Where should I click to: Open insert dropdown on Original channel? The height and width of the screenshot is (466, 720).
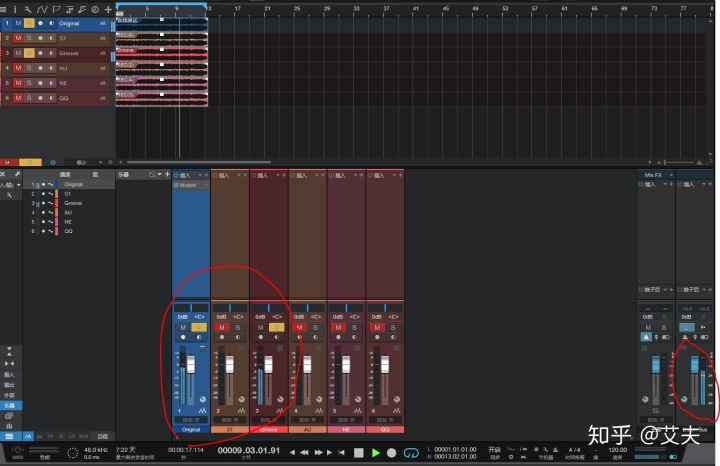pos(200,175)
